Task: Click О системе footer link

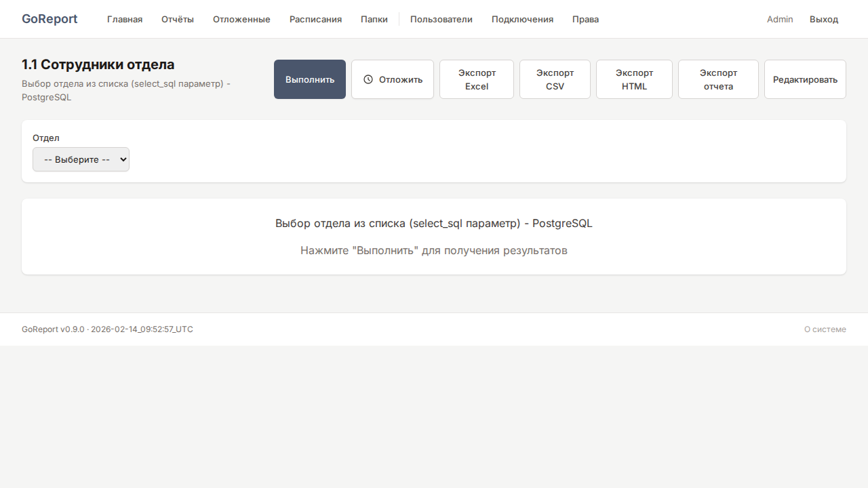Action: point(825,329)
